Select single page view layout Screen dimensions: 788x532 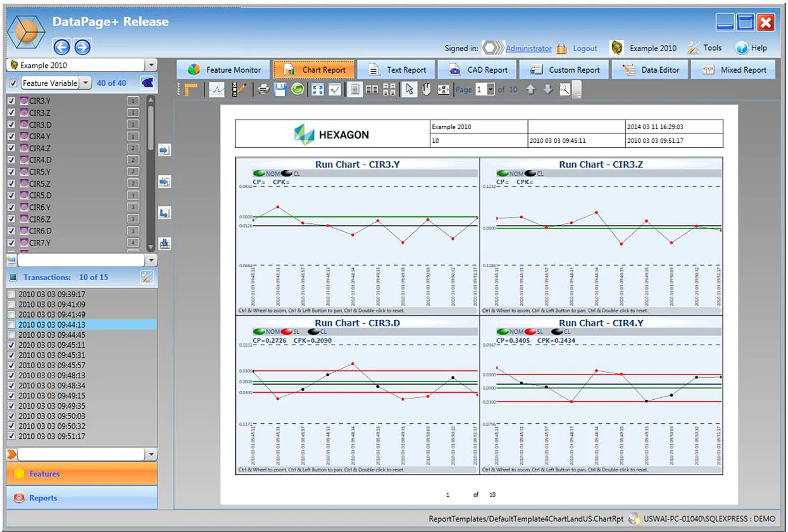[x=355, y=89]
